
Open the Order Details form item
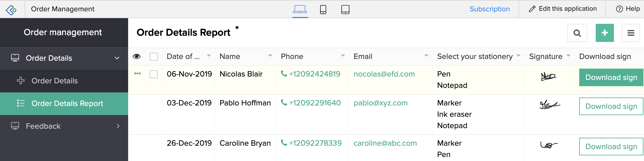55,81
